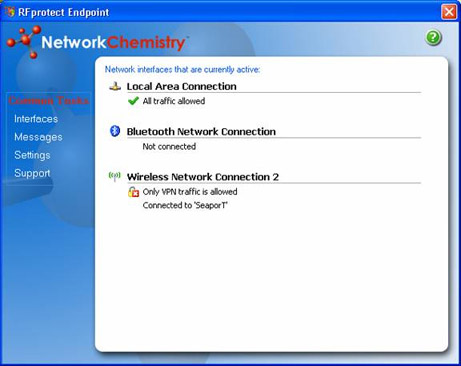Image resolution: width=461 pixels, height=366 pixels.
Task: Close the RFprotect Endpoint window
Action: click(449, 12)
